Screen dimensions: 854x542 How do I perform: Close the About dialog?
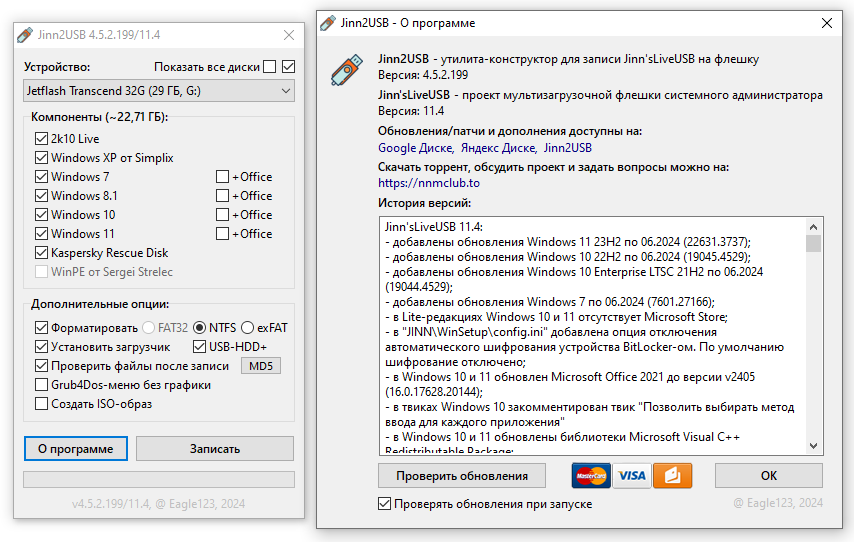[x=827, y=23]
